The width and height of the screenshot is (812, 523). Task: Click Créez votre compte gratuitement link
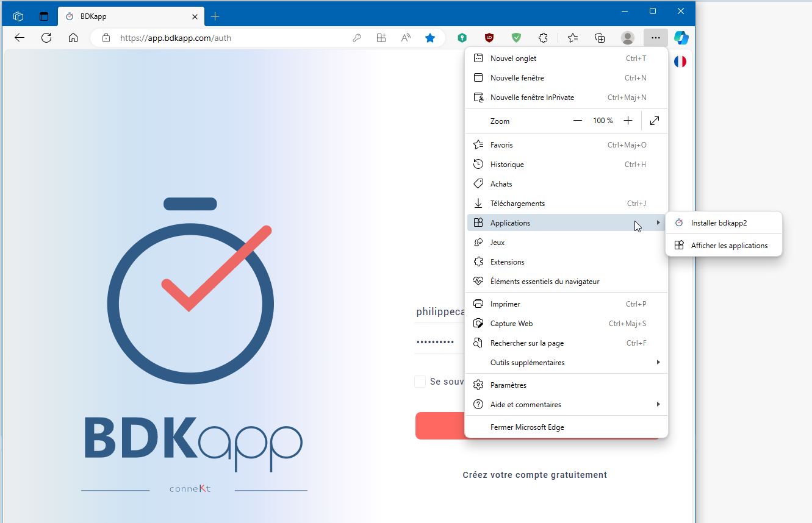tap(535, 475)
